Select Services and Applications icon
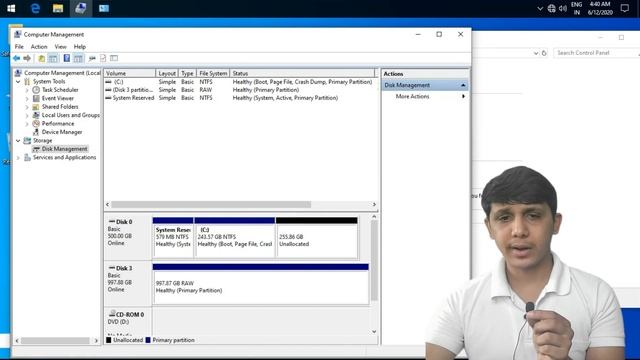 click(x=27, y=158)
